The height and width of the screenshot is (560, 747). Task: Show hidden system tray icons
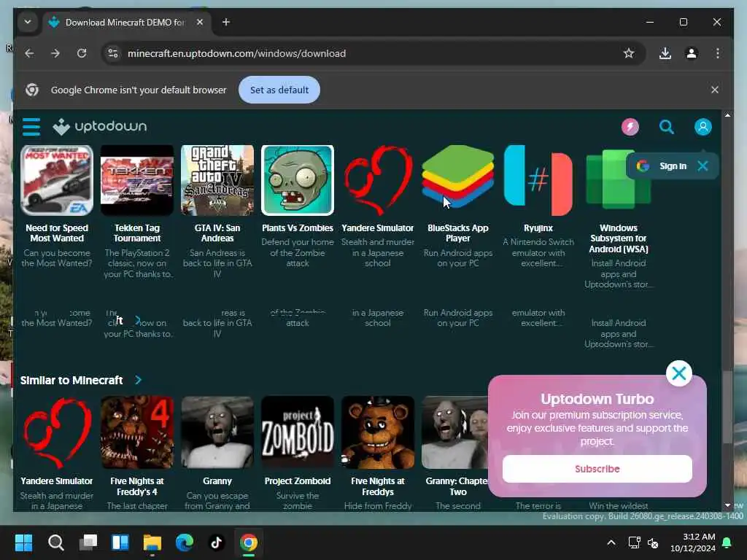pyautogui.click(x=611, y=542)
